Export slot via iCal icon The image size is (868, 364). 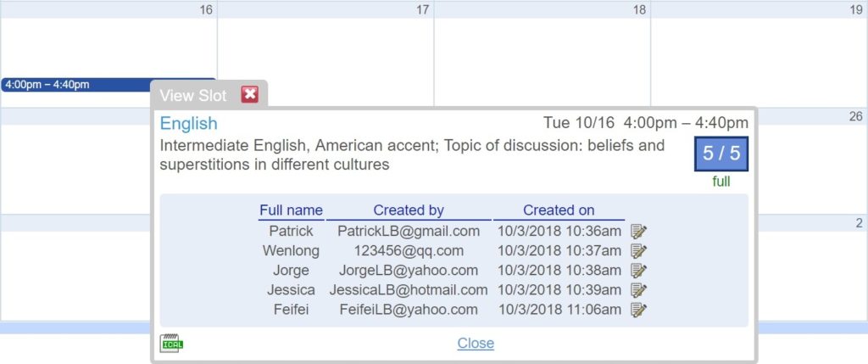pyautogui.click(x=171, y=343)
